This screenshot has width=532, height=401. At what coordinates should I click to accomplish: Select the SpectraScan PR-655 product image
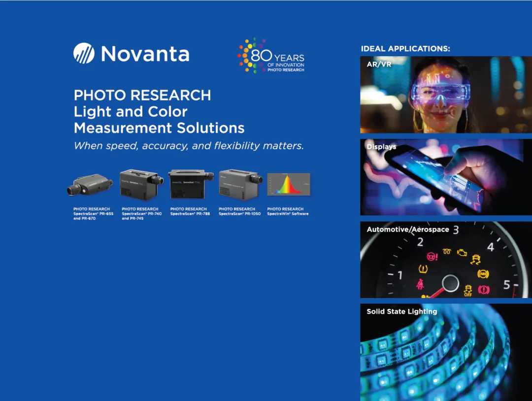(90, 185)
